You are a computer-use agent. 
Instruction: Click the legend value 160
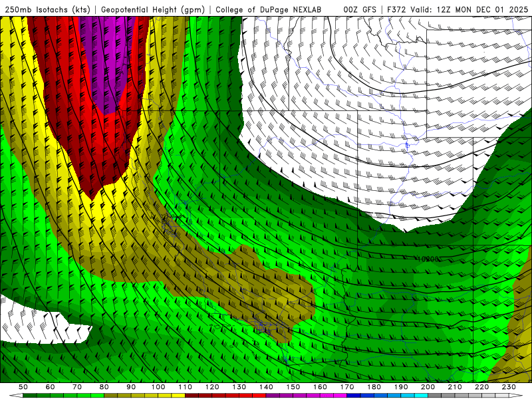tap(320, 387)
